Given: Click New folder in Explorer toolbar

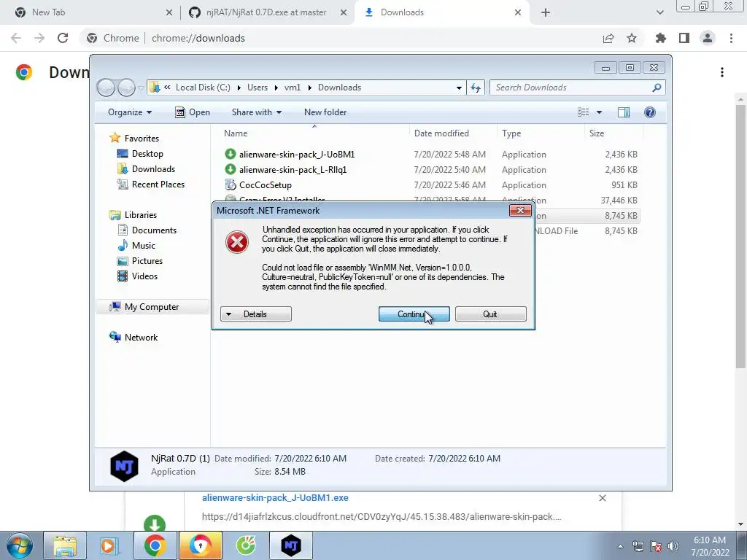Looking at the screenshot, I should coord(325,112).
